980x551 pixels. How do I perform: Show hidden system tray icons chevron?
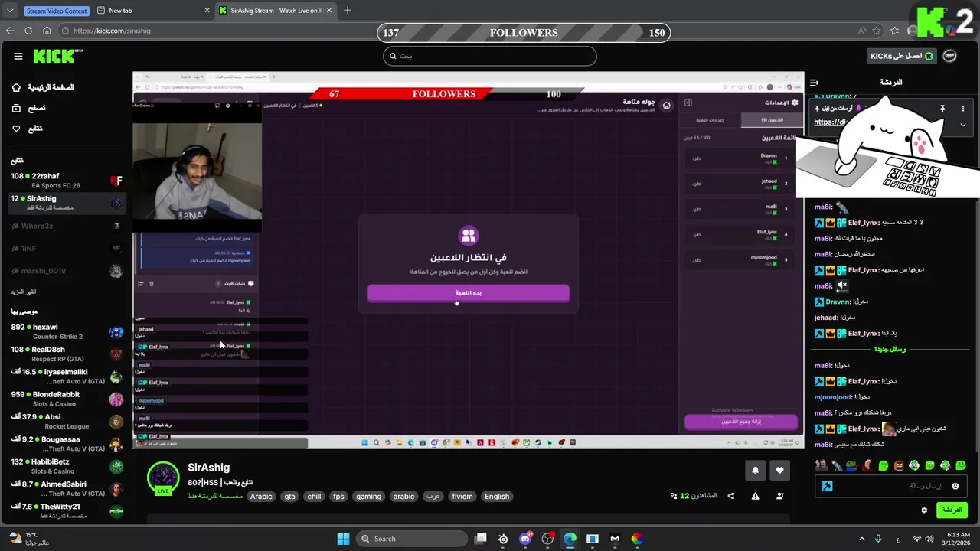click(861, 539)
